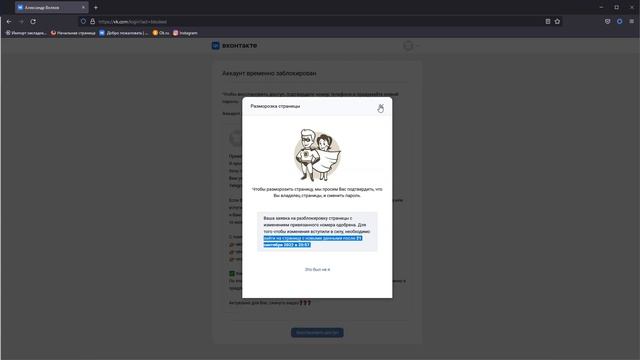
Task: Open 'Импорт закладок' bookmark
Action: 26,33
